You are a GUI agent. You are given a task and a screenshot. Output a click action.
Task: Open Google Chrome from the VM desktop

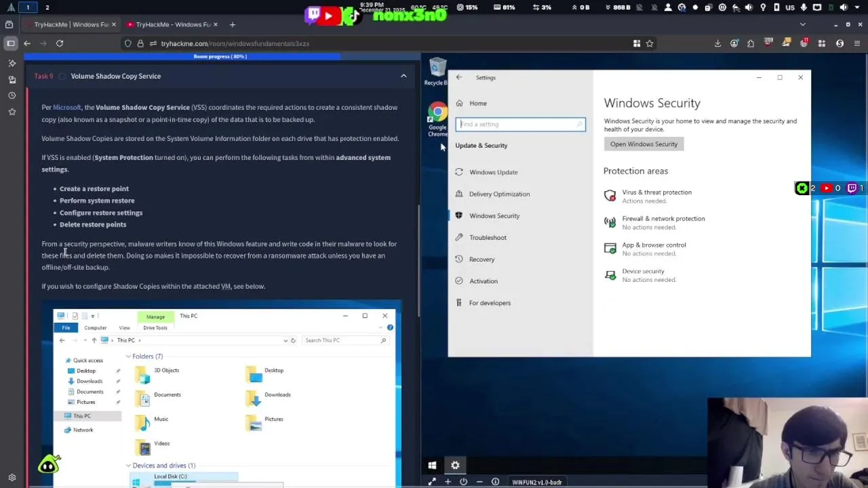pyautogui.click(x=437, y=120)
